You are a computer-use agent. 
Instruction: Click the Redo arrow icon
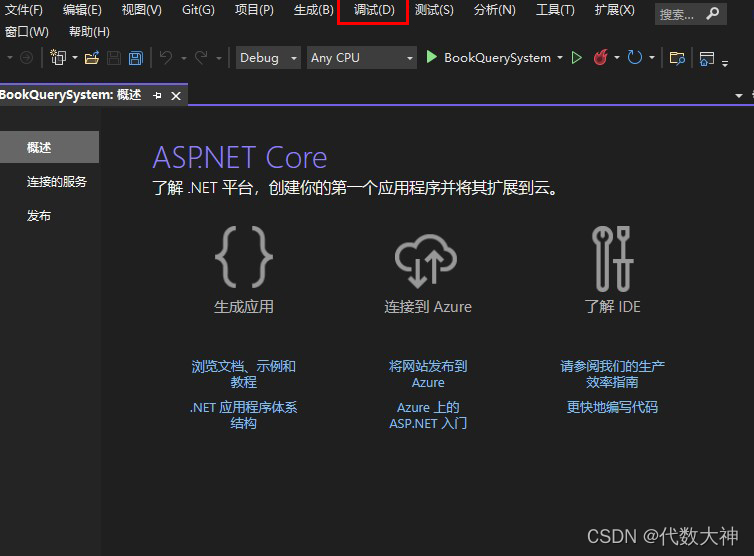pos(201,58)
